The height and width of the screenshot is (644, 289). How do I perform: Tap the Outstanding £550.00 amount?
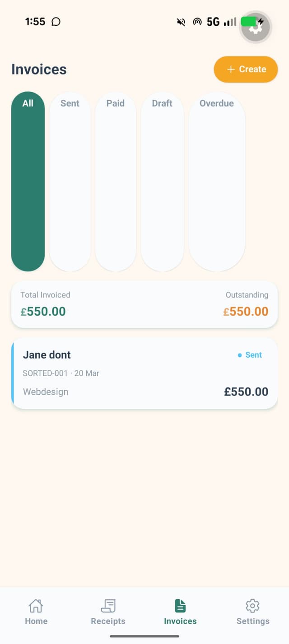246,311
